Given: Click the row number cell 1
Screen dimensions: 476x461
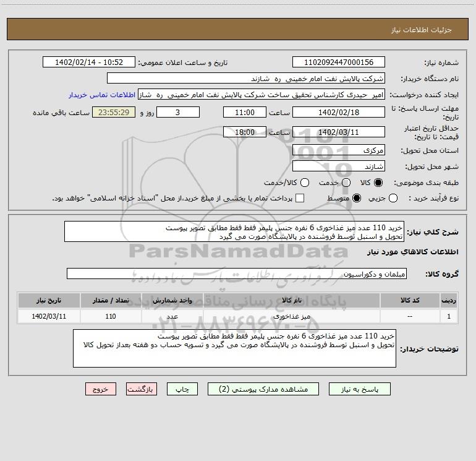Looking at the screenshot, I should [449, 316].
